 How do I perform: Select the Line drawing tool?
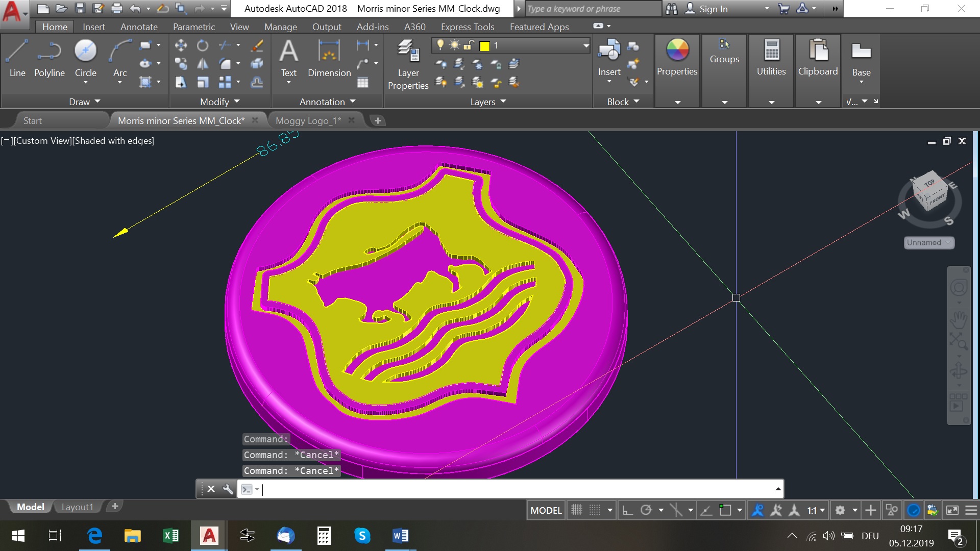[17, 57]
